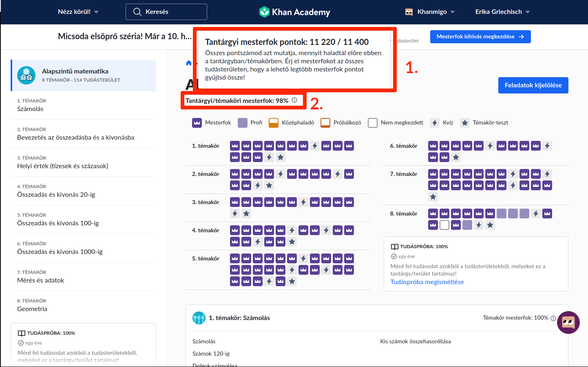Viewport: 588px width, 367px height.
Task: Click the 6. témakör row label
Action: coord(404,146)
